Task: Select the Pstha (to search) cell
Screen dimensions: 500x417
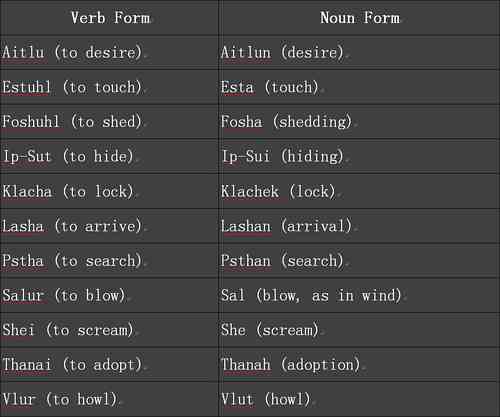Action: (x=109, y=261)
